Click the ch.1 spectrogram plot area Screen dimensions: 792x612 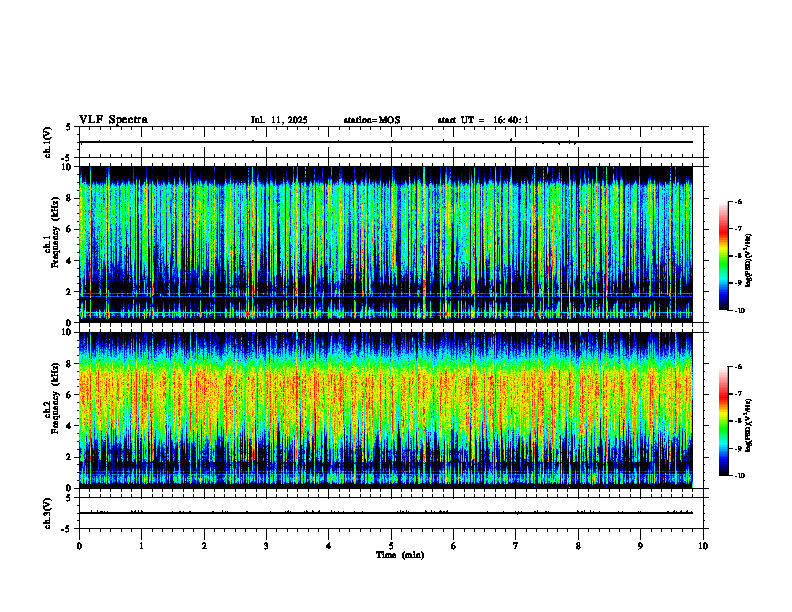tap(386, 244)
